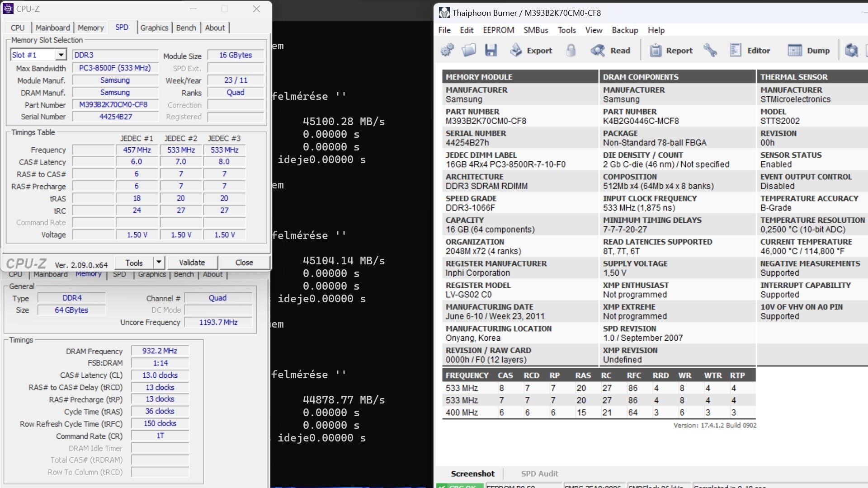Click the search binoculars icon in toolbar

[x=852, y=50]
